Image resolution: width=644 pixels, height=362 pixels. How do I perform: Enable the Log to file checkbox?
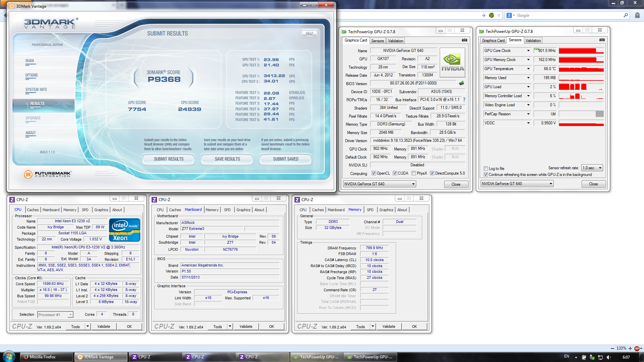tap(486, 169)
